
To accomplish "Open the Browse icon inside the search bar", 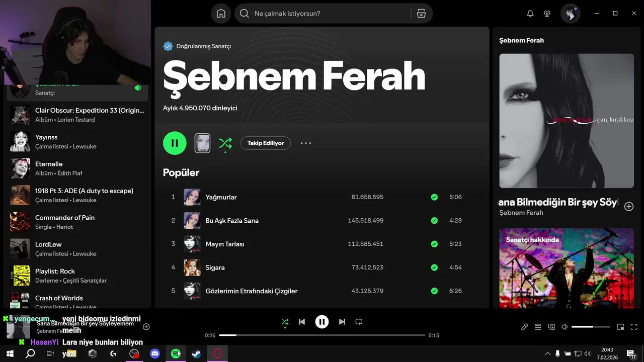I will 421,14.
